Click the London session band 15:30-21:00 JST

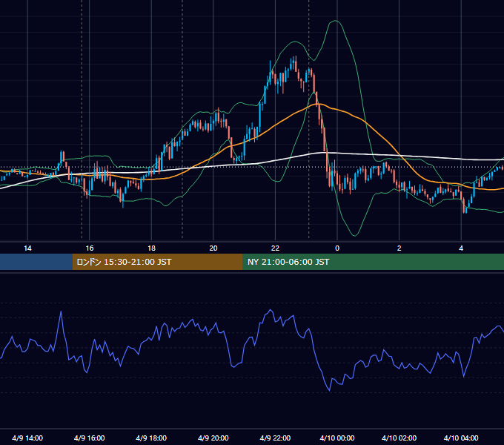coord(157,262)
